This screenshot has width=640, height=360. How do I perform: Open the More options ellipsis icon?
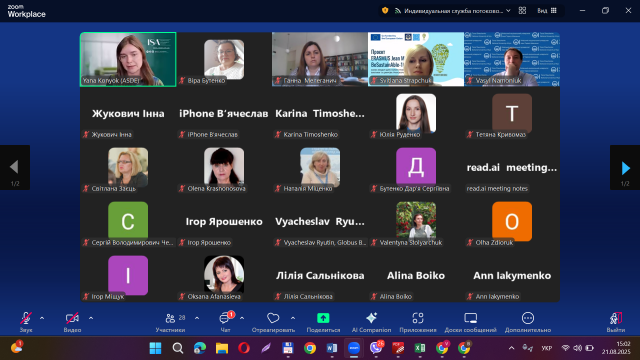pos(528,318)
